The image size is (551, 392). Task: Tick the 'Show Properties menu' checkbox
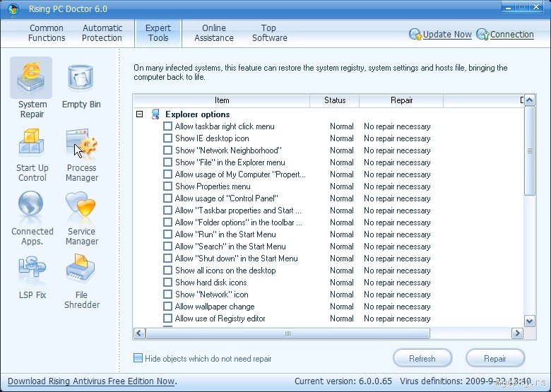[167, 186]
